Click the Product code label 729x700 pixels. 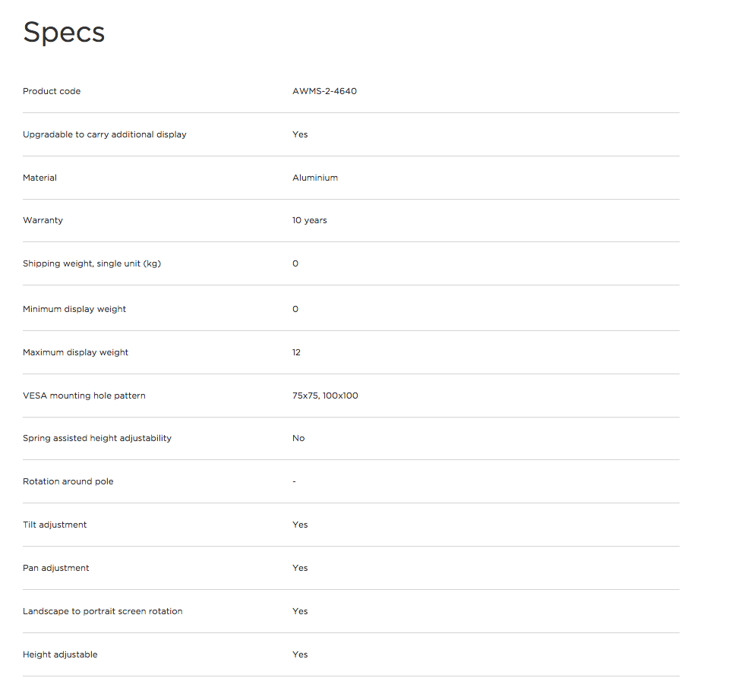pyautogui.click(x=52, y=91)
